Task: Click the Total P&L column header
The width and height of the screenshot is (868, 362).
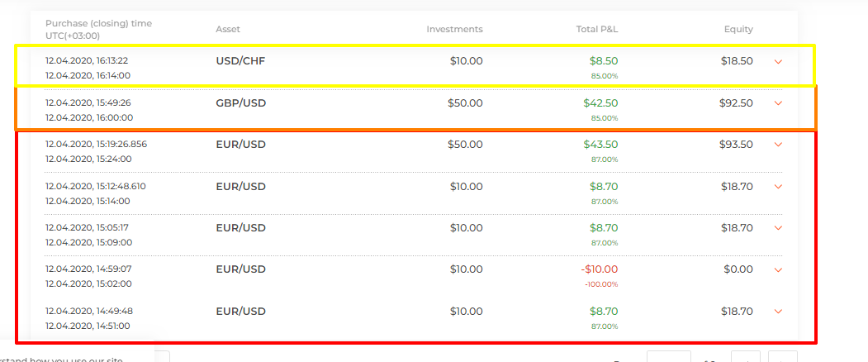Action: (x=597, y=30)
